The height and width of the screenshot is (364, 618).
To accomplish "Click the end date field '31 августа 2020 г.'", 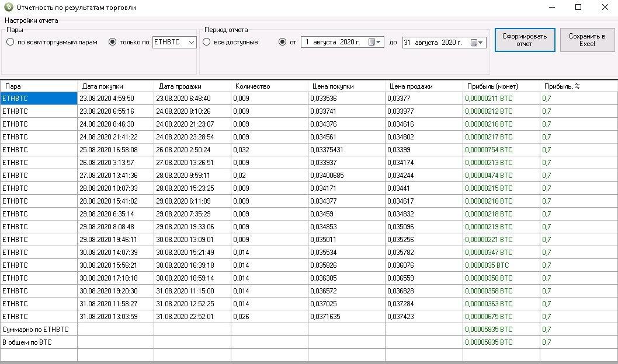I will pos(444,43).
